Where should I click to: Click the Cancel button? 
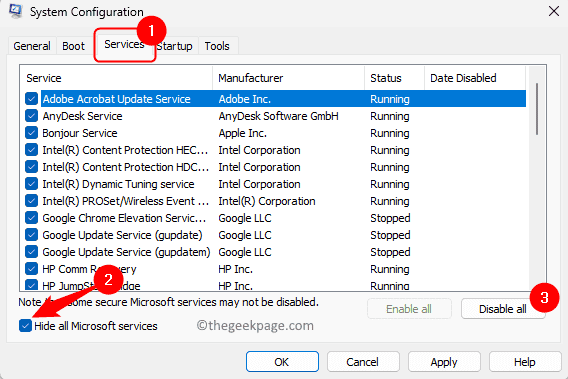coord(363,362)
